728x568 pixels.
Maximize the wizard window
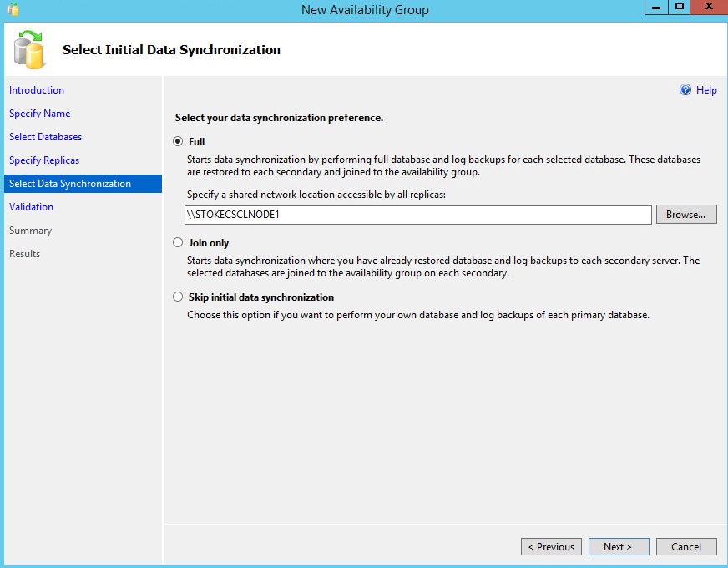(x=680, y=8)
